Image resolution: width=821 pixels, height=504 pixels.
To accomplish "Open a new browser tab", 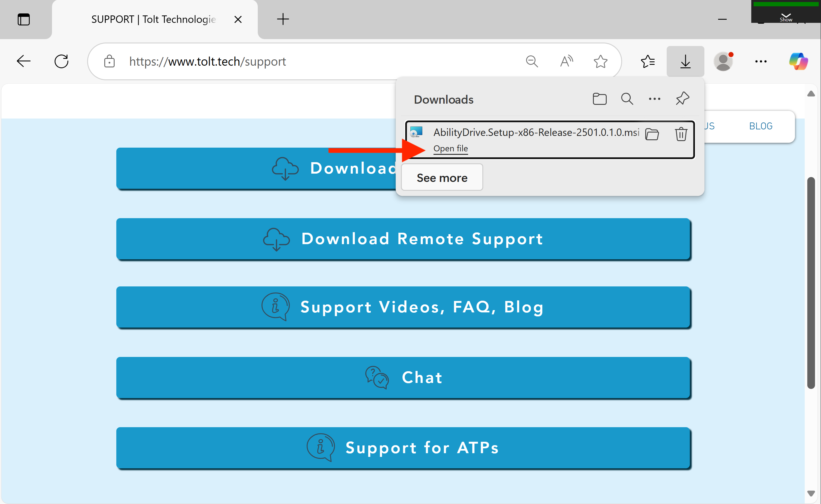I will coord(283,19).
